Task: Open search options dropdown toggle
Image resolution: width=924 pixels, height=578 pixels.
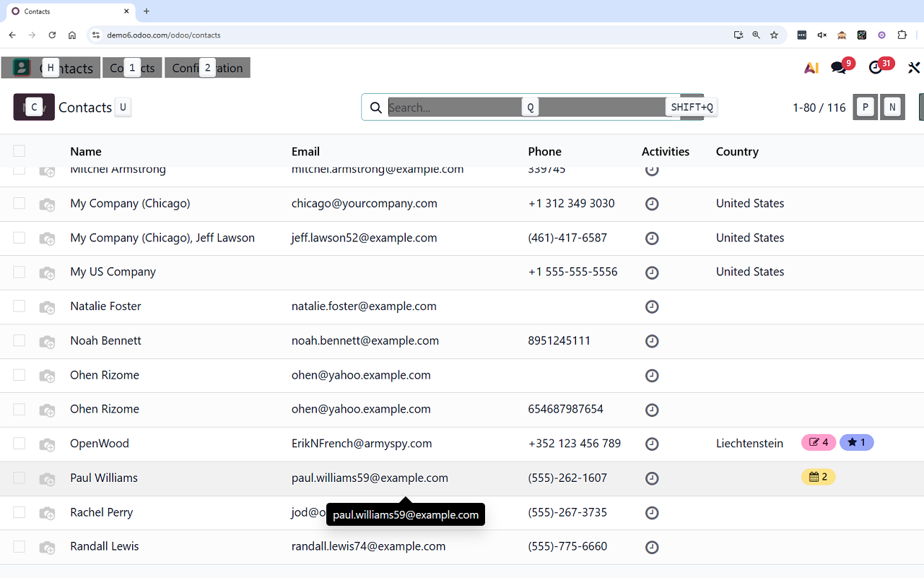Action: point(692,107)
